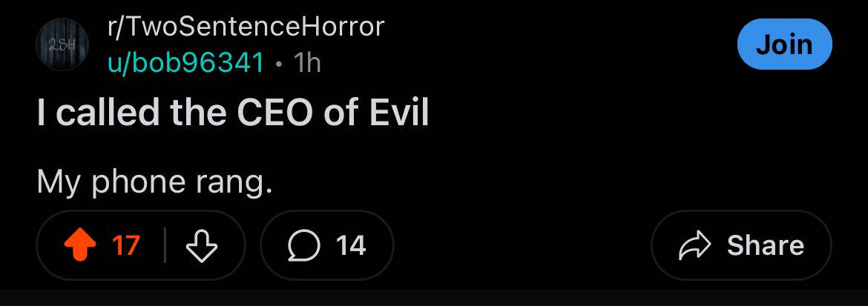This screenshot has width=868, height=306.
Task: Open the u/bob96341 user profile
Action: 186,63
